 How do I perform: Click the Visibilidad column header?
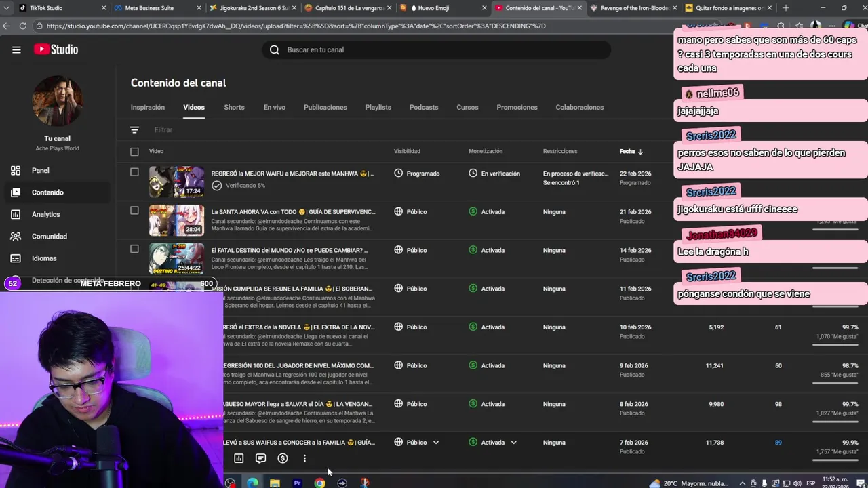[407, 151]
